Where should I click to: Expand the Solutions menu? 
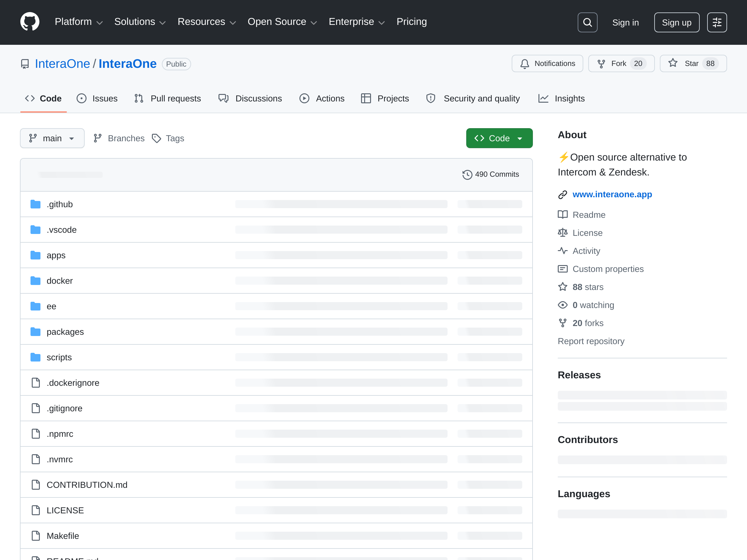pos(140,22)
